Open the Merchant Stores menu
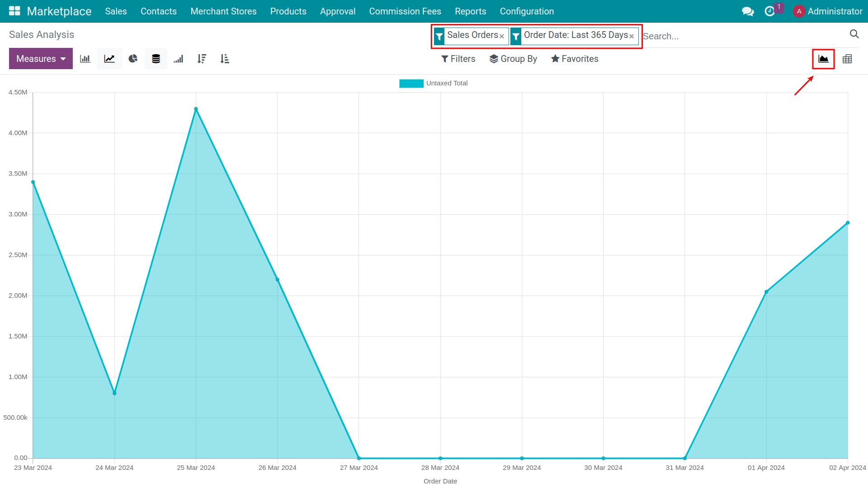This screenshot has height=488, width=868. tap(223, 11)
